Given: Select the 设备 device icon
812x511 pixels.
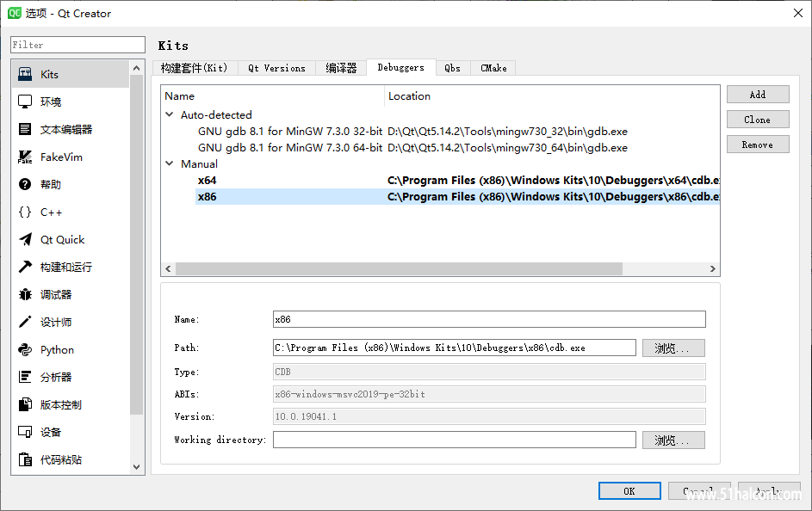Looking at the screenshot, I should click(25, 432).
